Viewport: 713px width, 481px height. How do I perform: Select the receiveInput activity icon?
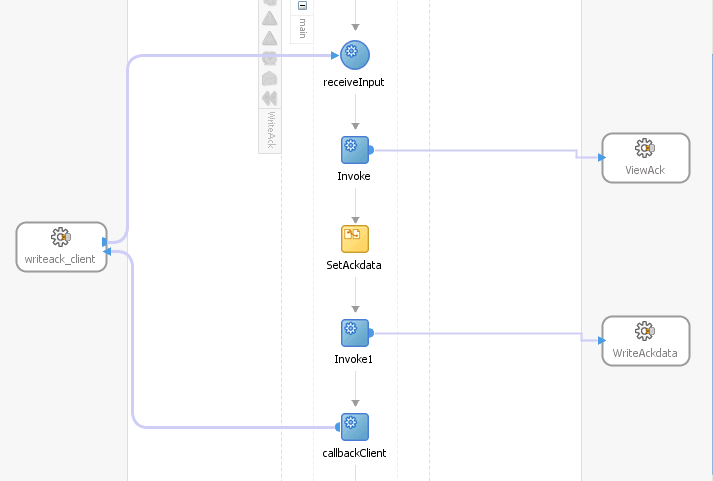(x=355, y=55)
